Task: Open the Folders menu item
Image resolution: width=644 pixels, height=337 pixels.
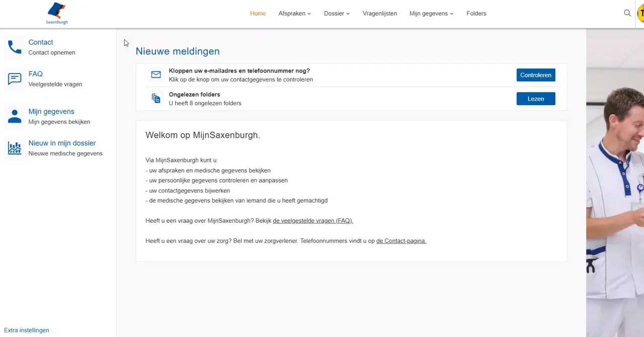Action: 476,14
